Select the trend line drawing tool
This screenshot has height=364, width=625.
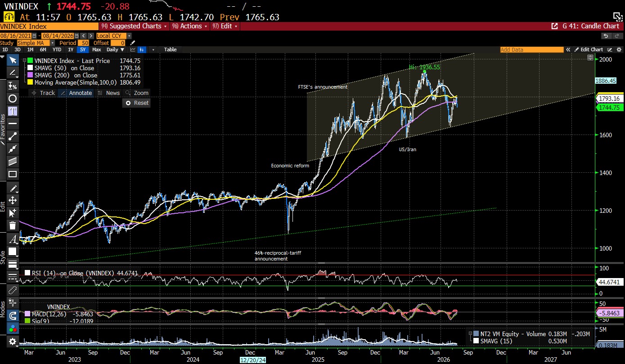13,73
